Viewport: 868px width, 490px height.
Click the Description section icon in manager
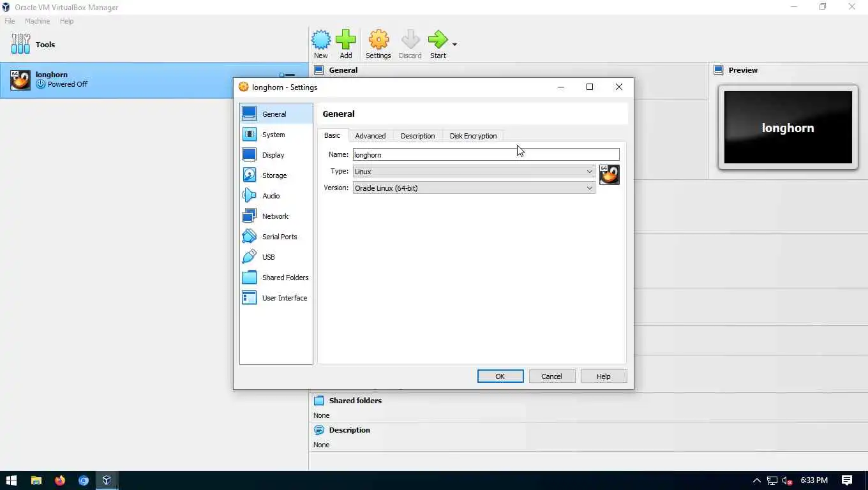pyautogui.click(x=319, y=430)
